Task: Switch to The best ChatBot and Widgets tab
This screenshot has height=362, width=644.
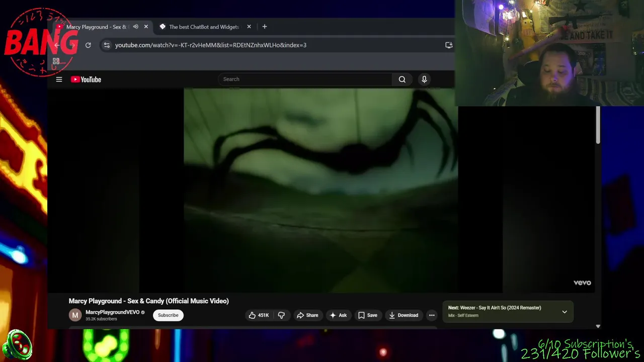Action: 204,27
